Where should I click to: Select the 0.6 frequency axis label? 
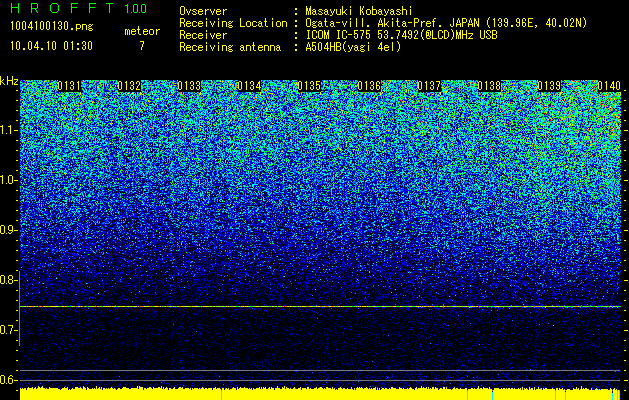point(8,380)
